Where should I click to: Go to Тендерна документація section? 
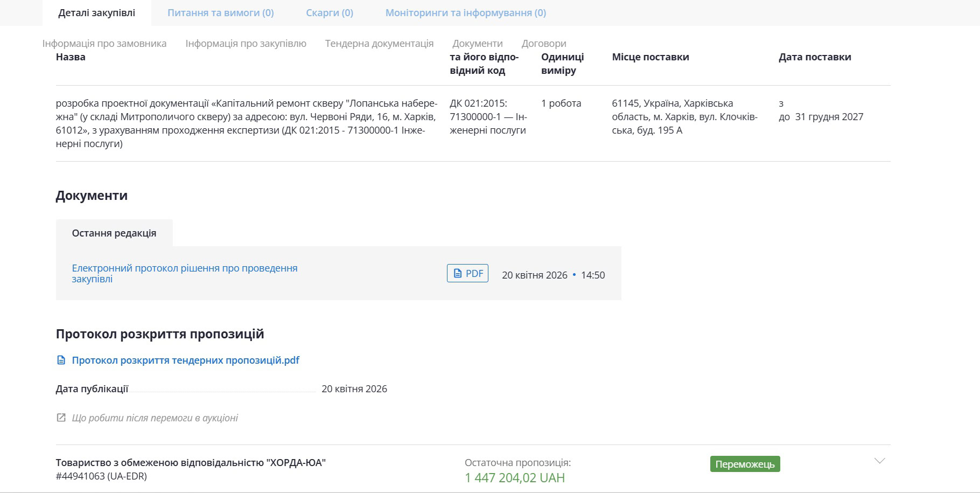[x=379, y=44]
